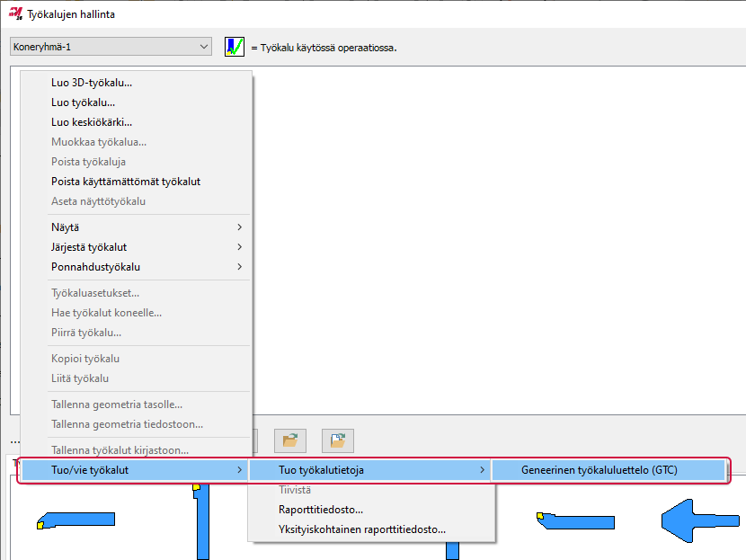Click Yksityiskohtainen raporttitiedosto... entry
This screenshot has height=560, width=746.
pos(361,529)
